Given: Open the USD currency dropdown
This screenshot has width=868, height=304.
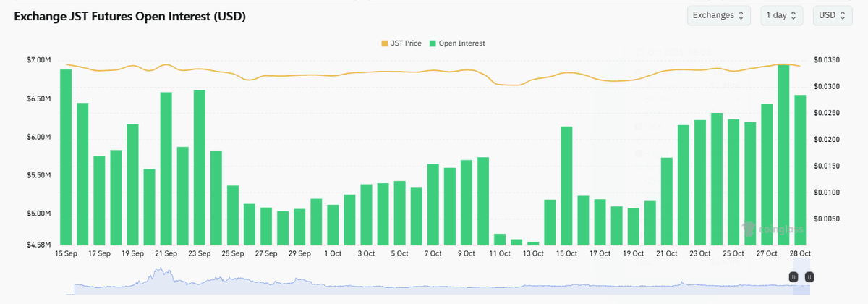Looking at the screenshot, I should (832, 15).
